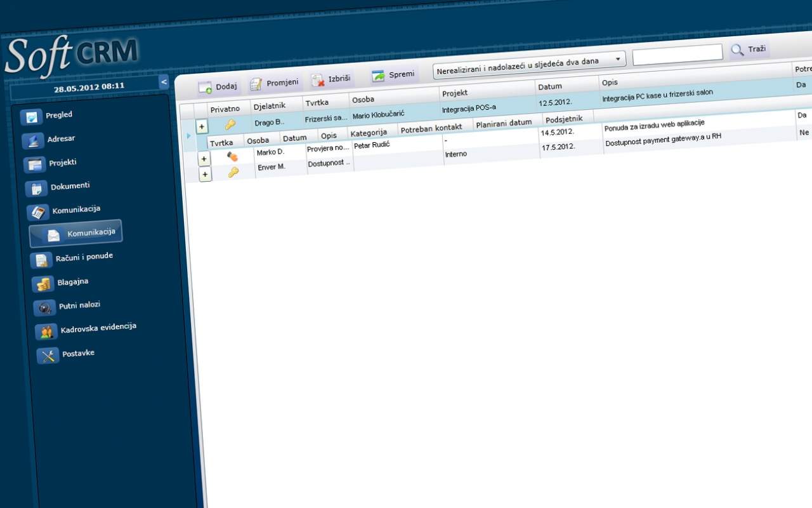This screenshot has height=508, width=812.
Task: Focus the search text field beside Traži
Action: (x=678, y=54)
